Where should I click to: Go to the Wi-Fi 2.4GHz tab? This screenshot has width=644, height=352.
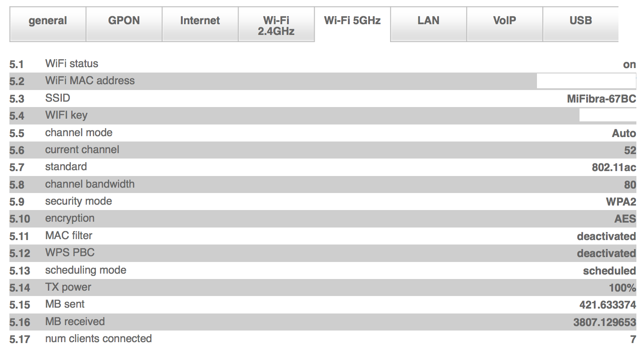click(x=276, y=25)
